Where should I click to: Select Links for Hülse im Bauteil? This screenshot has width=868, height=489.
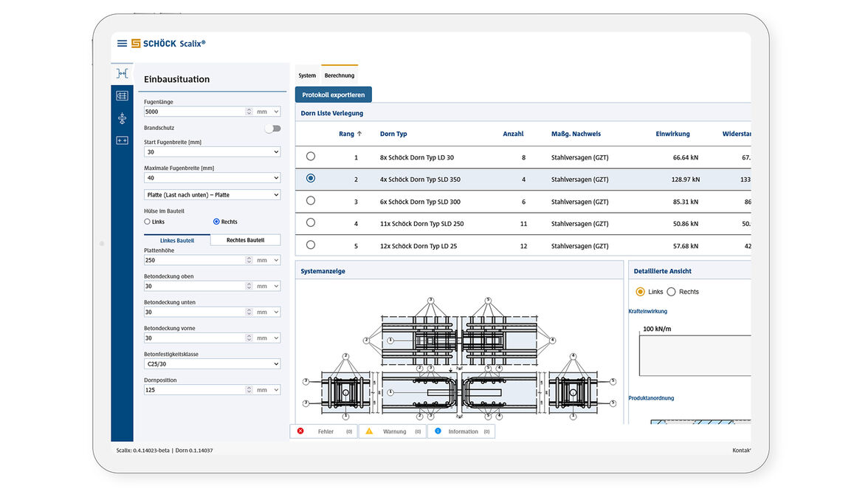point(148,222)
